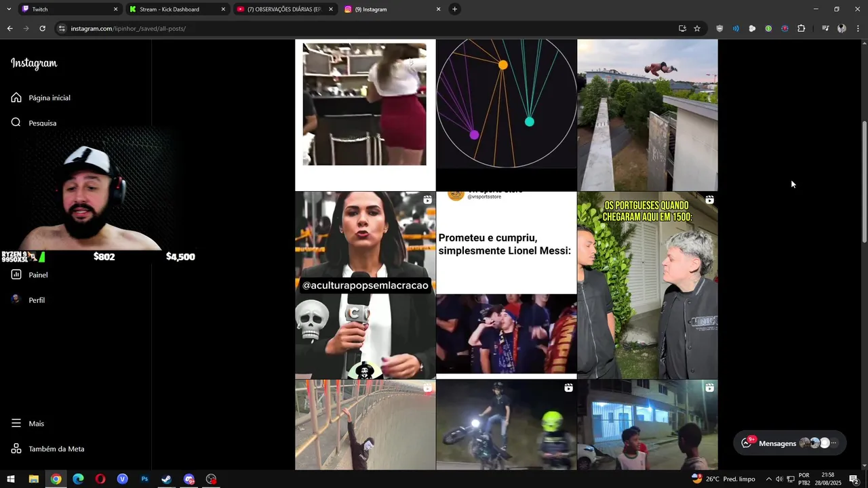Select the Instagram browser tab

tap(392, 9)
